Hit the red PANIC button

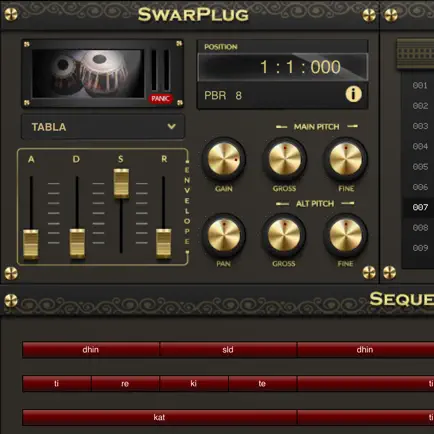[x=161, y=99]
